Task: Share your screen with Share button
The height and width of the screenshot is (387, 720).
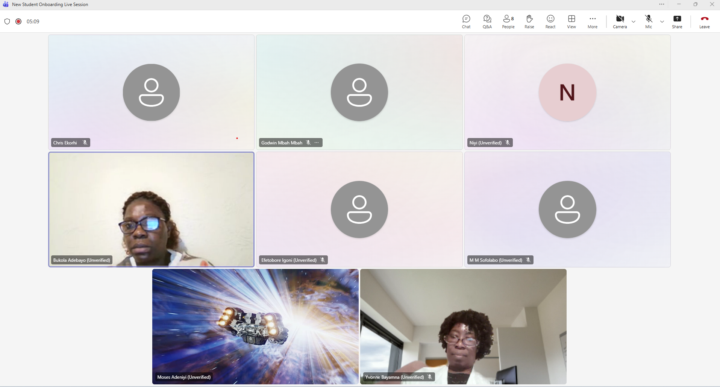Action: 677,21
